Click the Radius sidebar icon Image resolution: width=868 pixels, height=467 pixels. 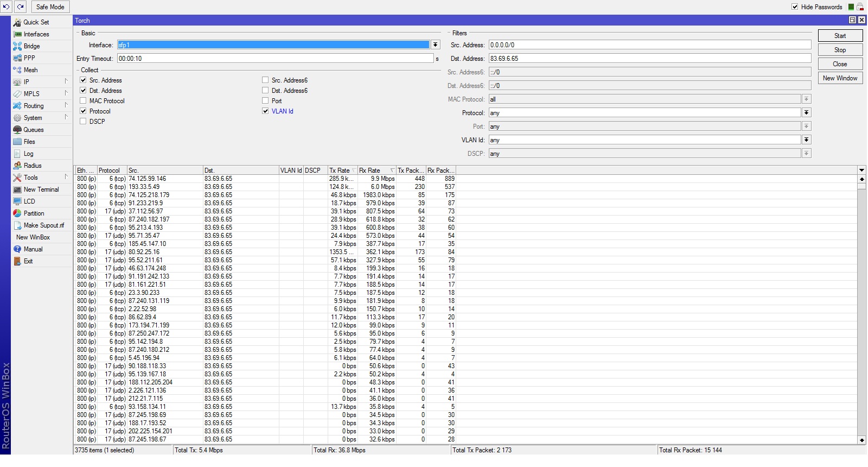pos(17,166)
